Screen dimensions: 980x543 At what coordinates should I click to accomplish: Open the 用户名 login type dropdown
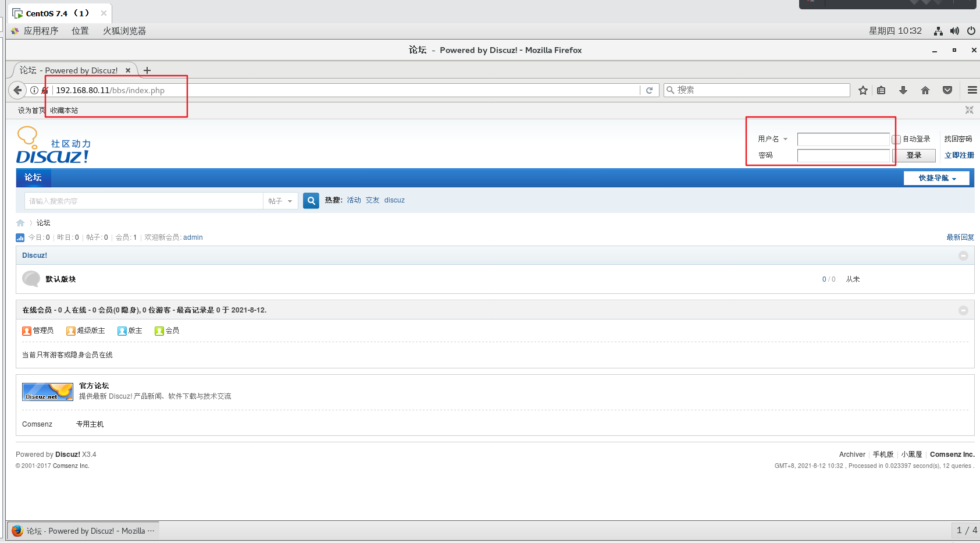click(x=772, y=139)
